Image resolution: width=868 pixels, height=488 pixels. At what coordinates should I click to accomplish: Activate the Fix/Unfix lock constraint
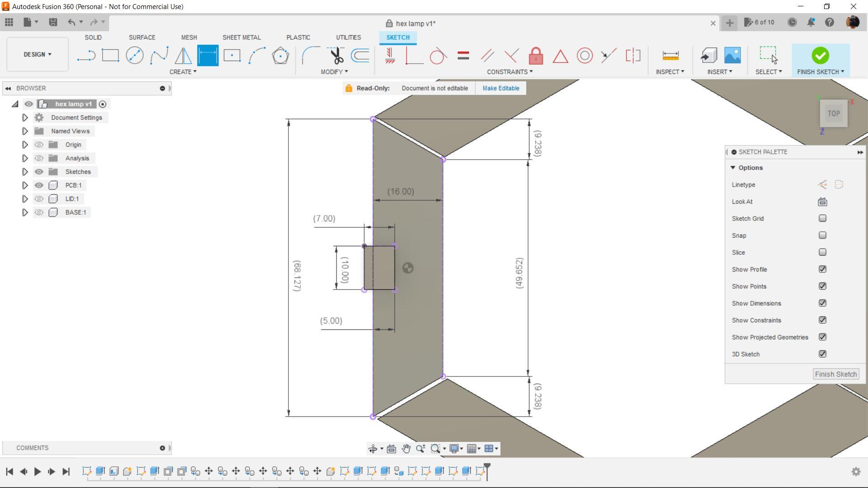coord(536,56)
